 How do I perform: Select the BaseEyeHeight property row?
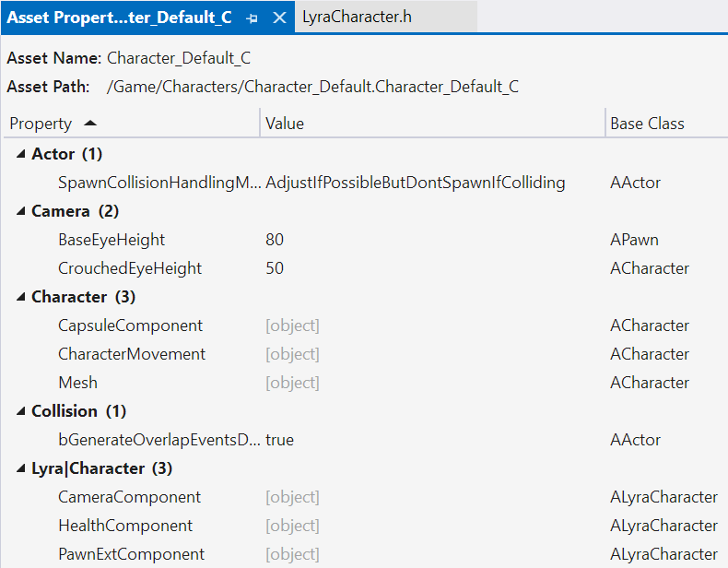tap(112, 240)
